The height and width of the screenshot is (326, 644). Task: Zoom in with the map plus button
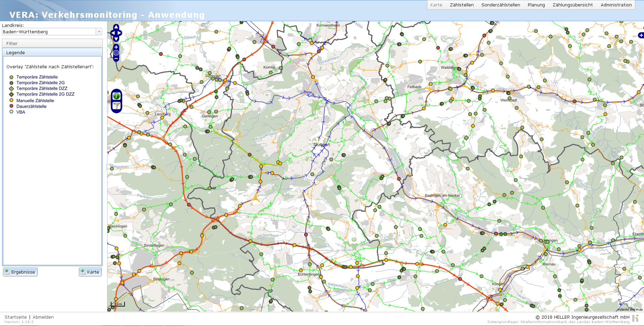(116, 47)
